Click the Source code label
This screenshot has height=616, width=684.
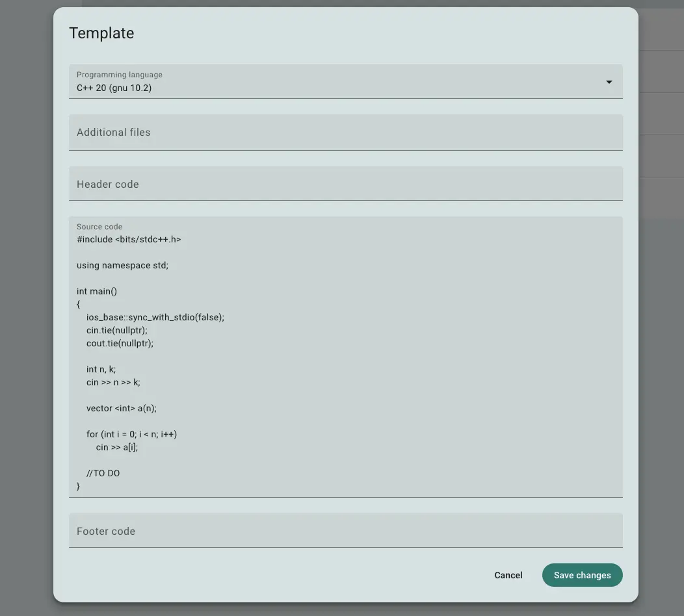(x=99, y=227)
